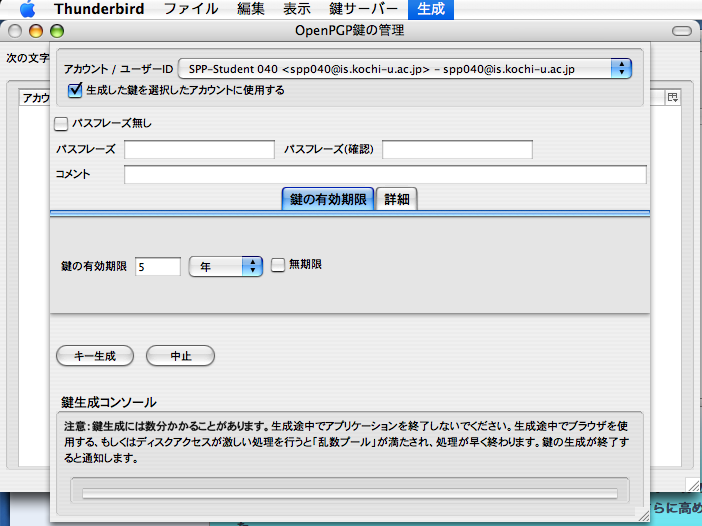Click the key generation console note text
The height and width of the screenshot is (526, 702).
(x=346, y=442)
